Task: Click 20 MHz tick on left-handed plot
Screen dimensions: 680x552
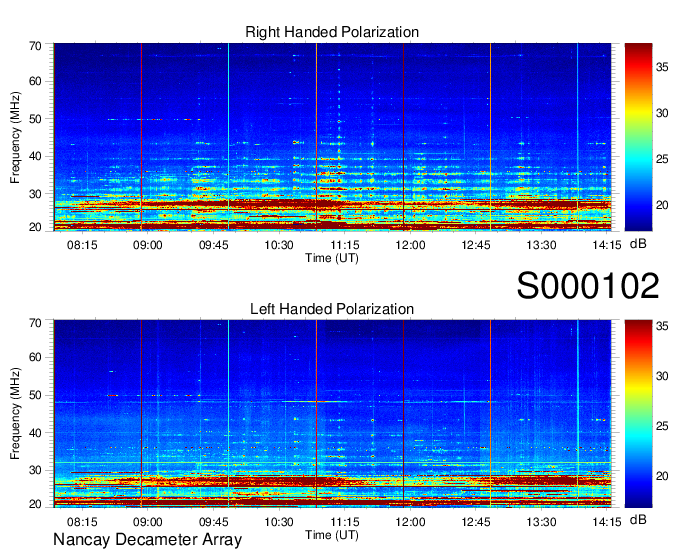Action: click(x=35, y=504)
